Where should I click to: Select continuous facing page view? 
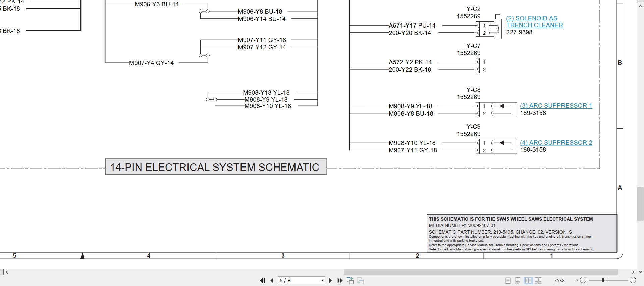(538, 280)
